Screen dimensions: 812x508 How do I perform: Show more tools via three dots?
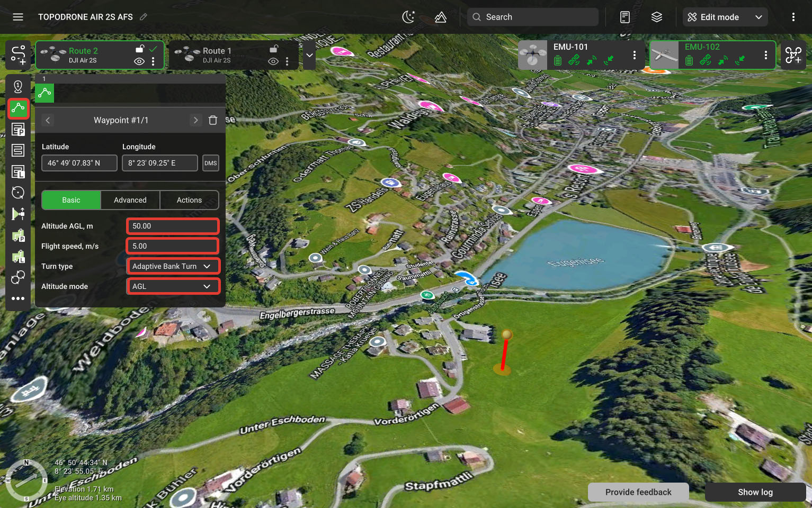coord(18,298)
